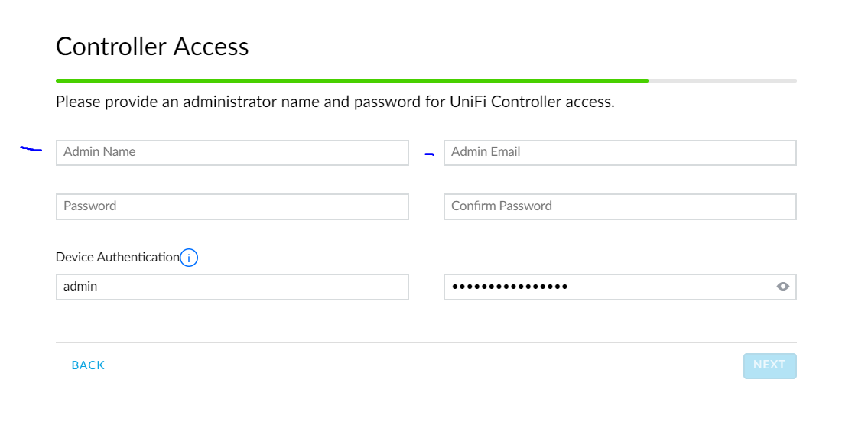Click into the Admin Email field

(619, 152)
